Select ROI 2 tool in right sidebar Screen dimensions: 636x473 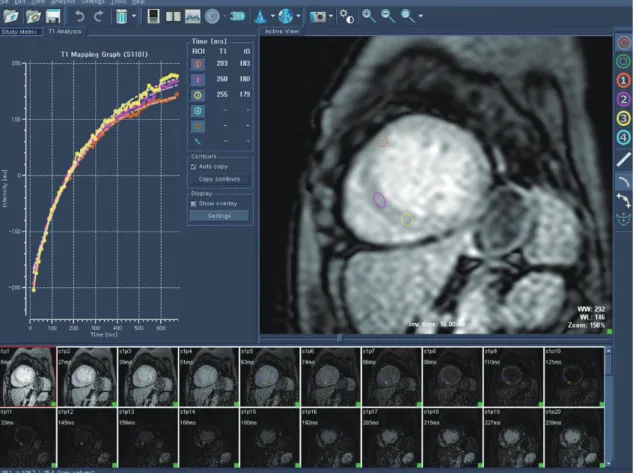coord(624,99)
